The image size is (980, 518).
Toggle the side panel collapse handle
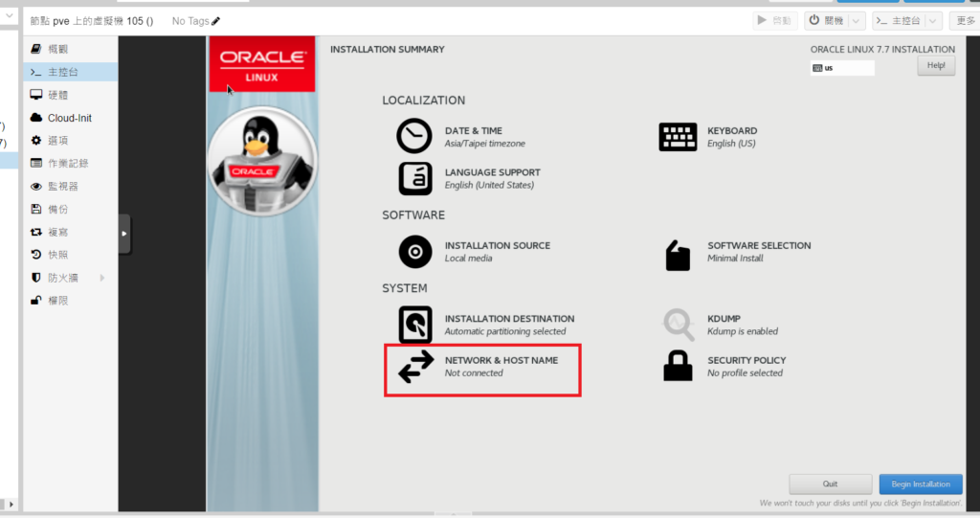124,234
